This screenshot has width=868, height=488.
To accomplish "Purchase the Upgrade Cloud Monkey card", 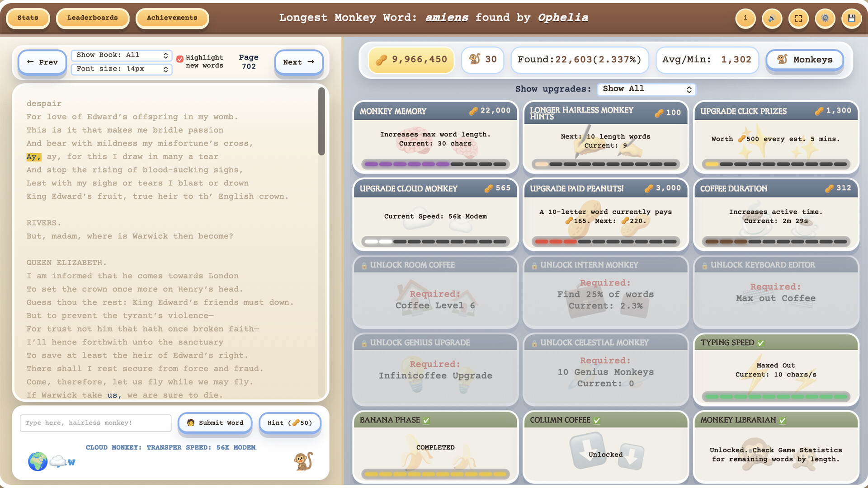I will [x=435, y=215].
